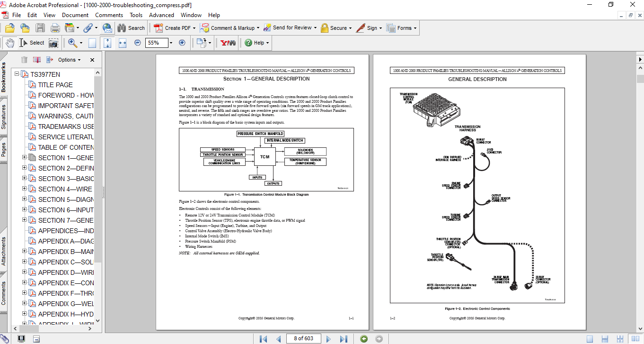The image size is (644, 344).
Task: Click the Search button
Action: click(131, 28)
